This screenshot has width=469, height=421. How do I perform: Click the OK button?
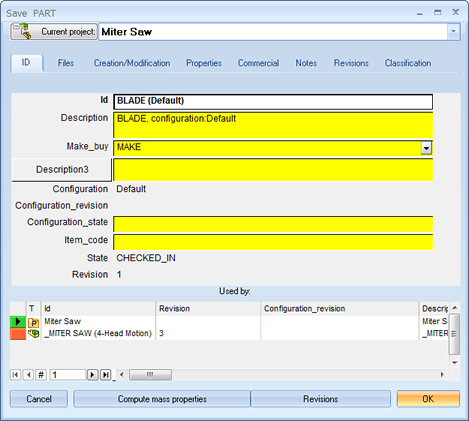(428, 399)
